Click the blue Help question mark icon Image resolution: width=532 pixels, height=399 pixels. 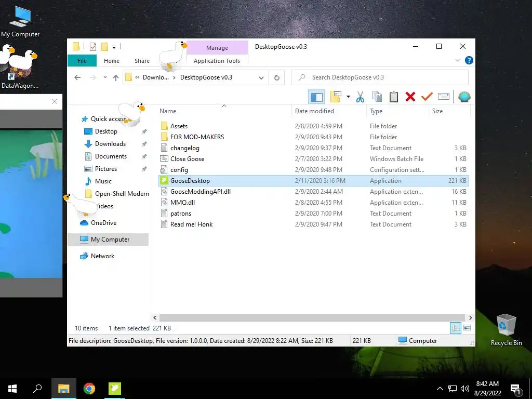[x=469, y=60]
